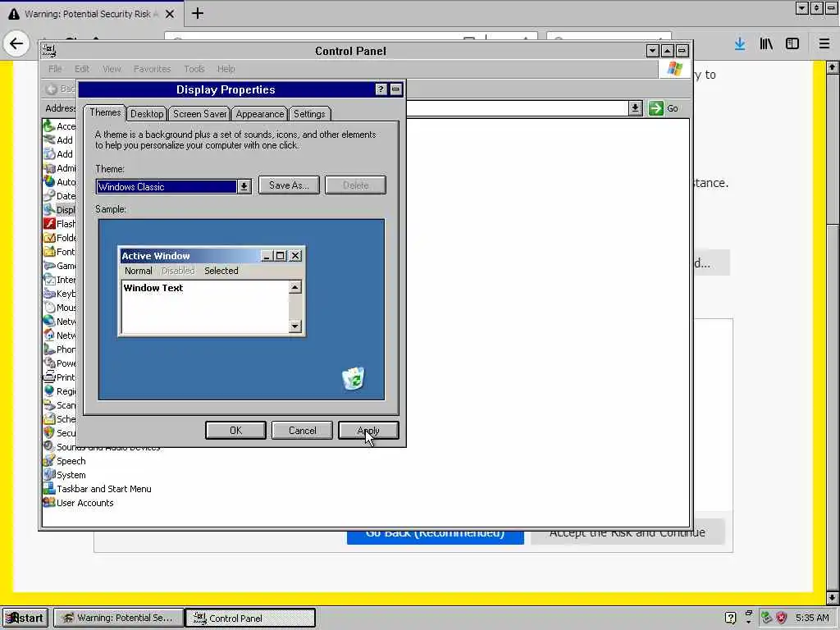This screenshot has width=840, height=630.
Task: Apply the display theme changes
Action: pyautogui.click(x=368, y=430)
